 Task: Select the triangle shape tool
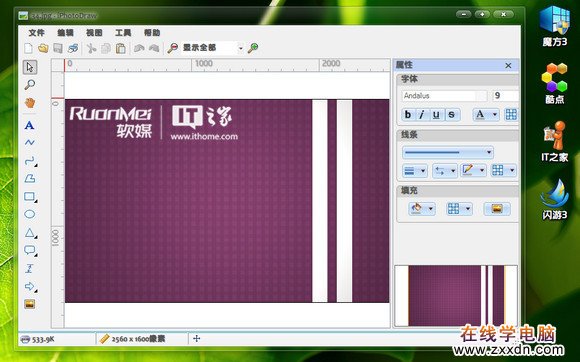click(x=30, y=233)
